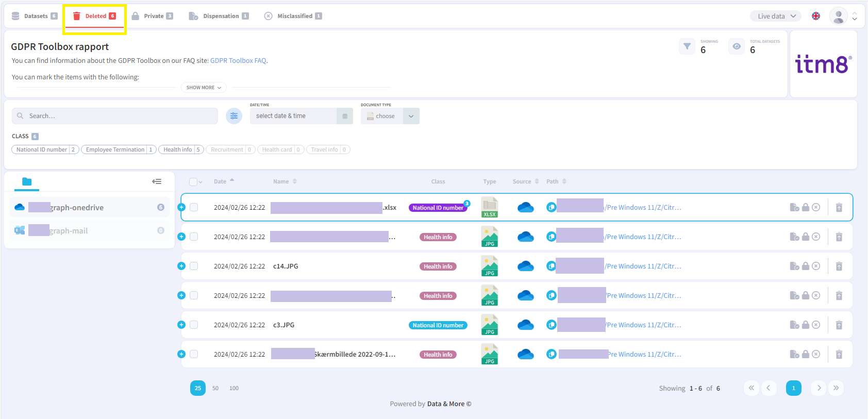Click the select date & time field
The height and width of the screenshot is (419, 868).
tap(293, 116)
